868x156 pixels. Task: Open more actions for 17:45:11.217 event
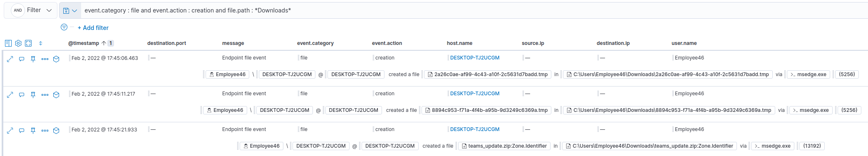click(x=45, y=95)
